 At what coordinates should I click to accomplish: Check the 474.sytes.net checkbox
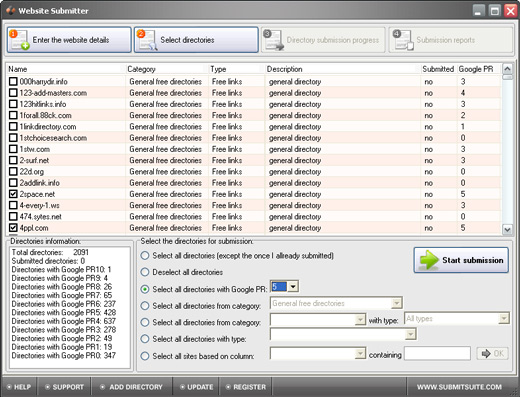pyautogui.click(x=13, y=216)
